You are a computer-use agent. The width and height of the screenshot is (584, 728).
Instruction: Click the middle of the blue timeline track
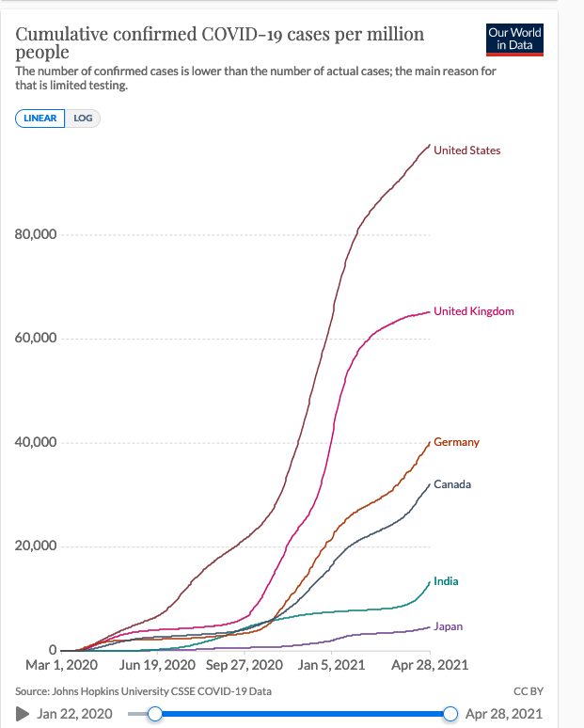click(x=302, y=714)
